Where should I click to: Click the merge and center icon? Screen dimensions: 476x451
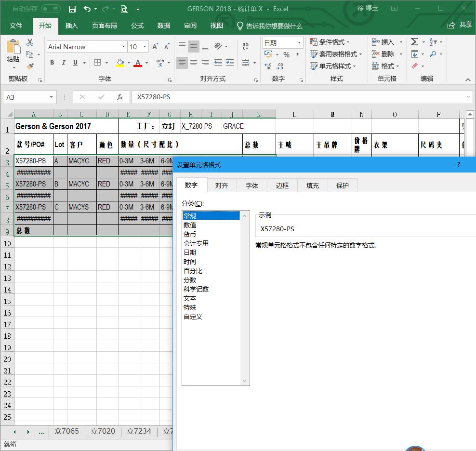[246, 63]
